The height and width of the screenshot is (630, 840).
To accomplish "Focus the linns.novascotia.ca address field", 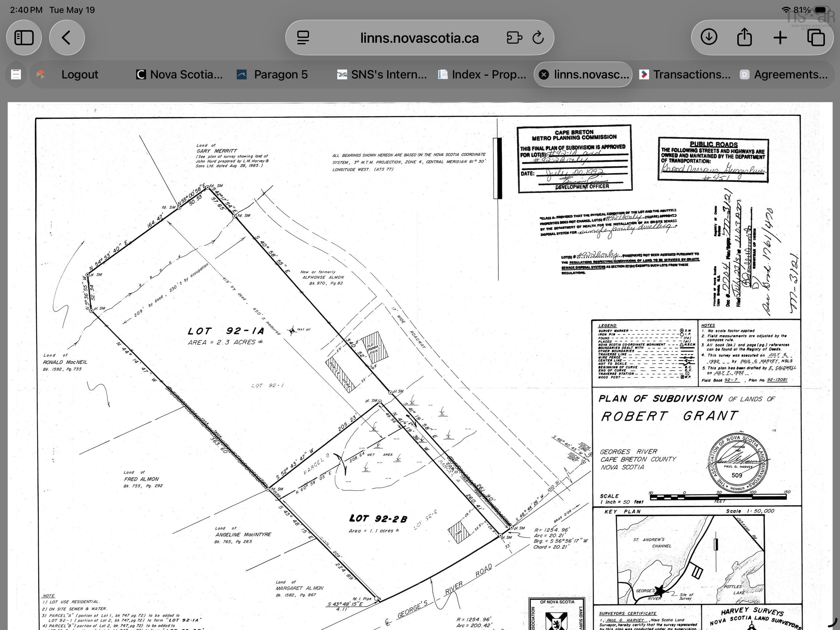I will (x=419, y=38).
